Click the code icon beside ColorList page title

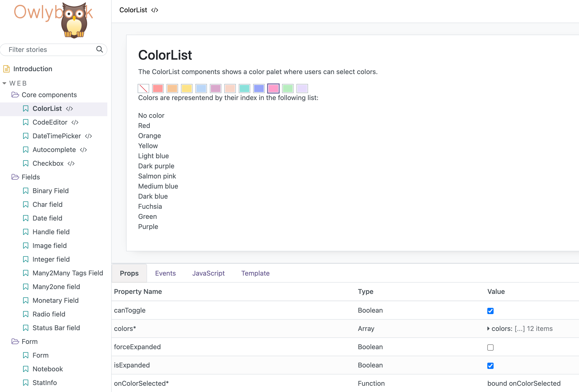coord(155,10)
